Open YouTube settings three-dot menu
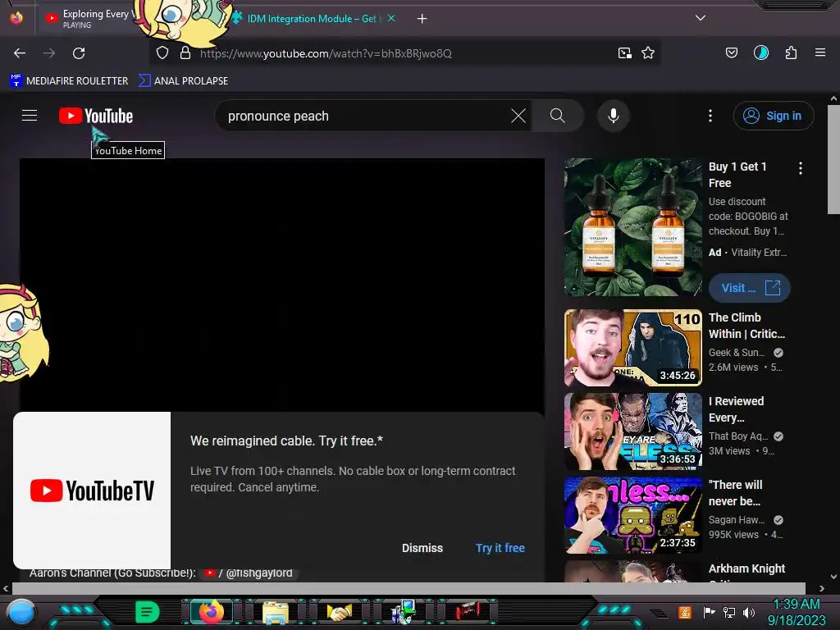 [x=710, y=116]
